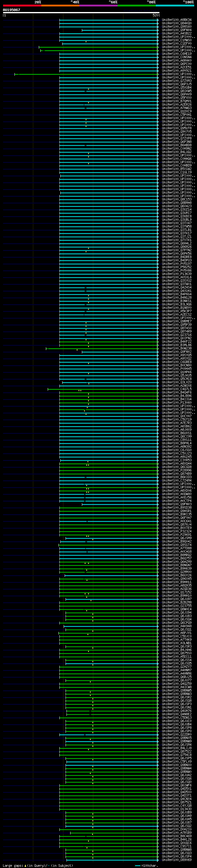Click the purple ~60% identity legend segment
Viewport: 197px width, 868px height.
point(98,6)
